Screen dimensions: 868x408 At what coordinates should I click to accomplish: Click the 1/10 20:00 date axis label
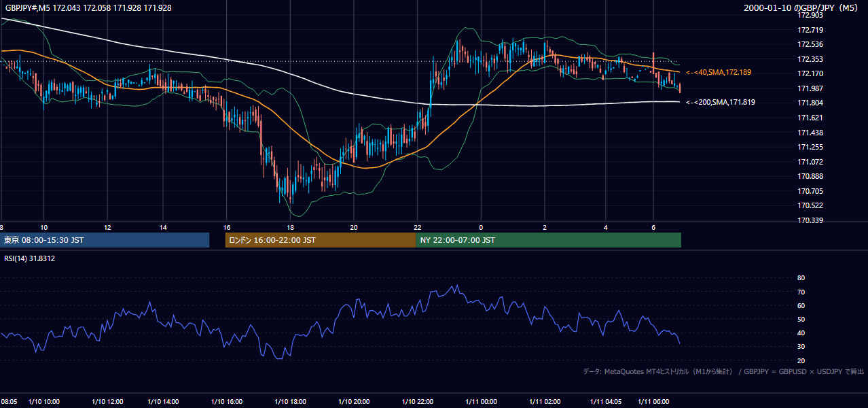354,402
